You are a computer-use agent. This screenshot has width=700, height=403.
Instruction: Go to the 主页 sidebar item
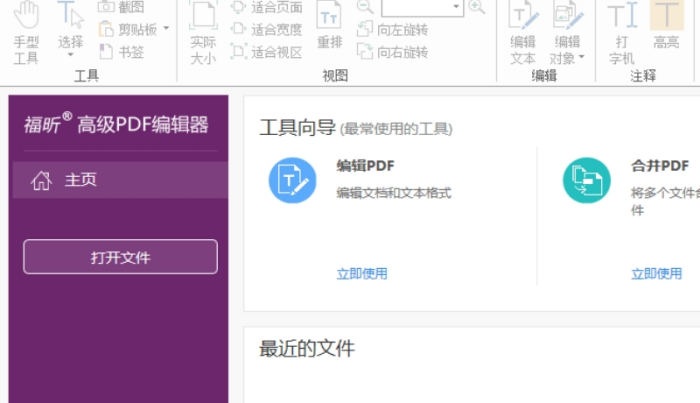(x=121, y=180)
